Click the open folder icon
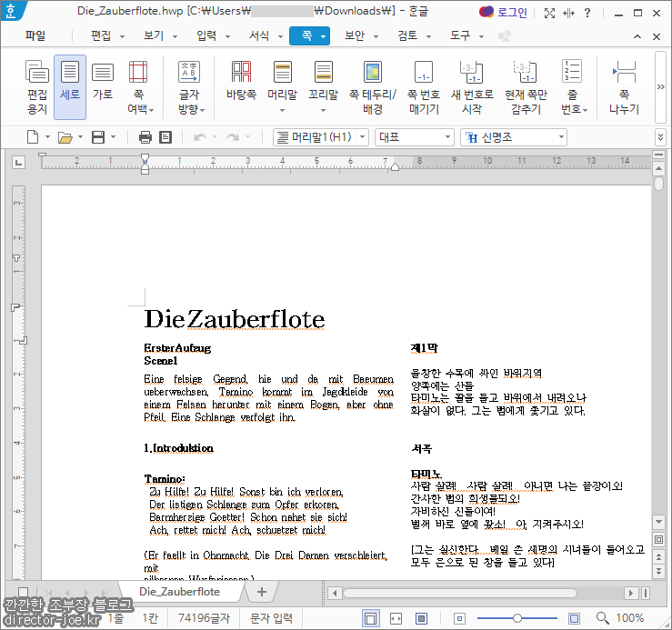Image resolution: width=672 pixels, height=630 pixels. [65, 137]
